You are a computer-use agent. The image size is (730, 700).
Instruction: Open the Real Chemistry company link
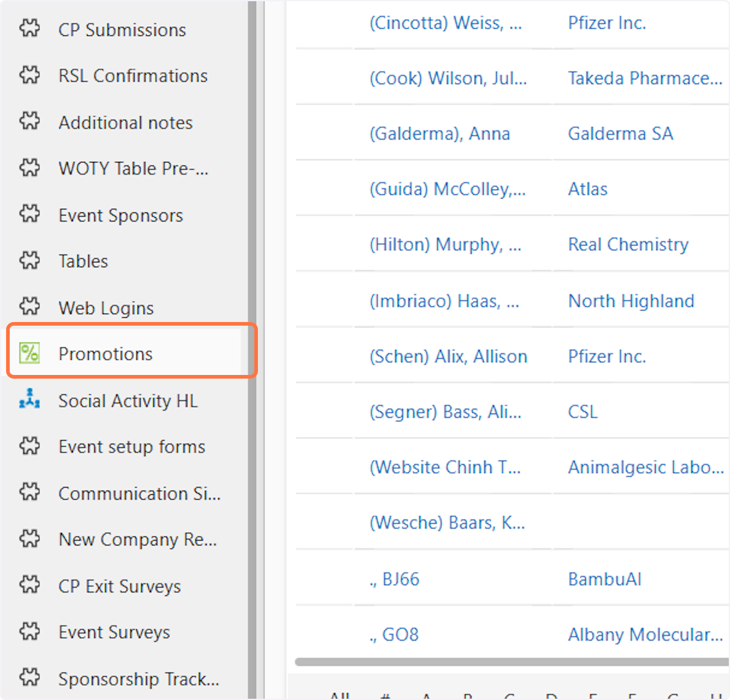tap(628, 245)
